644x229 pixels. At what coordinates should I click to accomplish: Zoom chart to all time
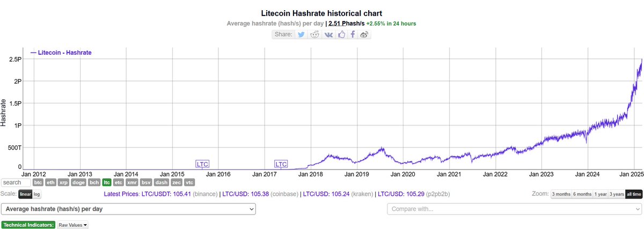(x=634, y=194)
